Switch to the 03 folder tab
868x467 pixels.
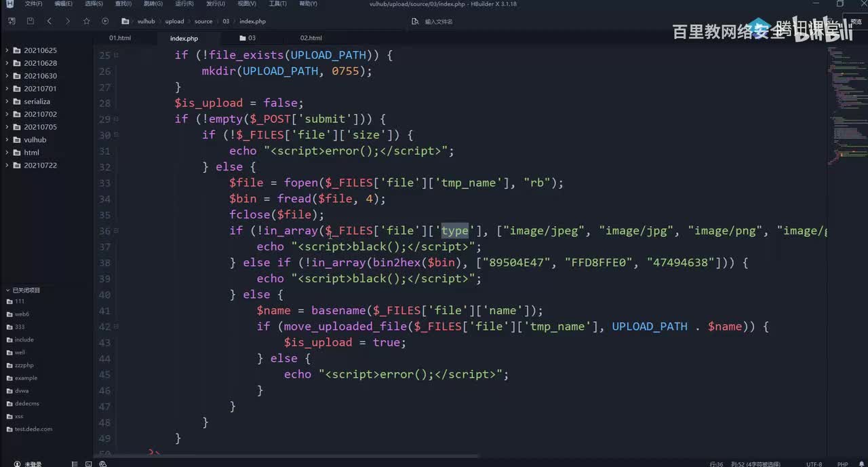coord(248,38)
